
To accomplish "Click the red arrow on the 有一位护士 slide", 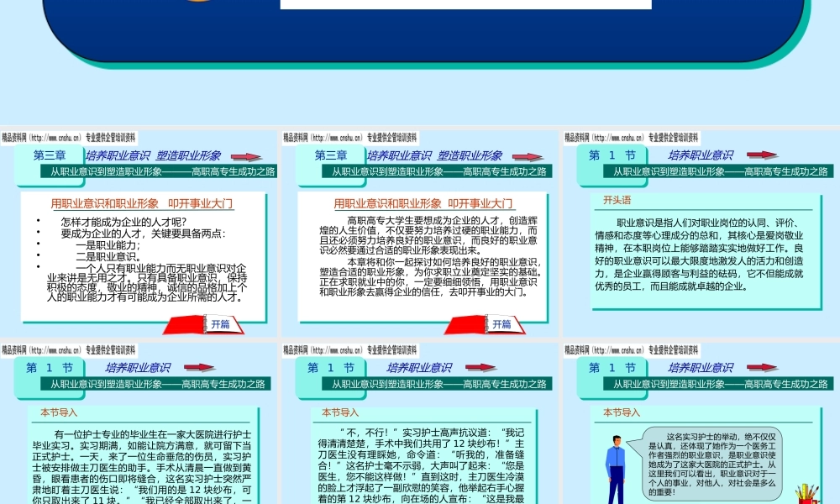I will pyautogui.click(x=199, y=367).
